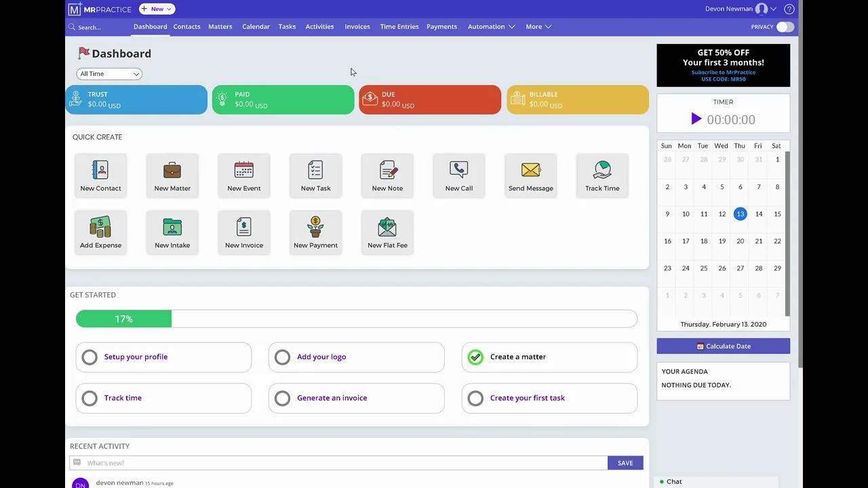Expand the More menu

tap(538, 26)
